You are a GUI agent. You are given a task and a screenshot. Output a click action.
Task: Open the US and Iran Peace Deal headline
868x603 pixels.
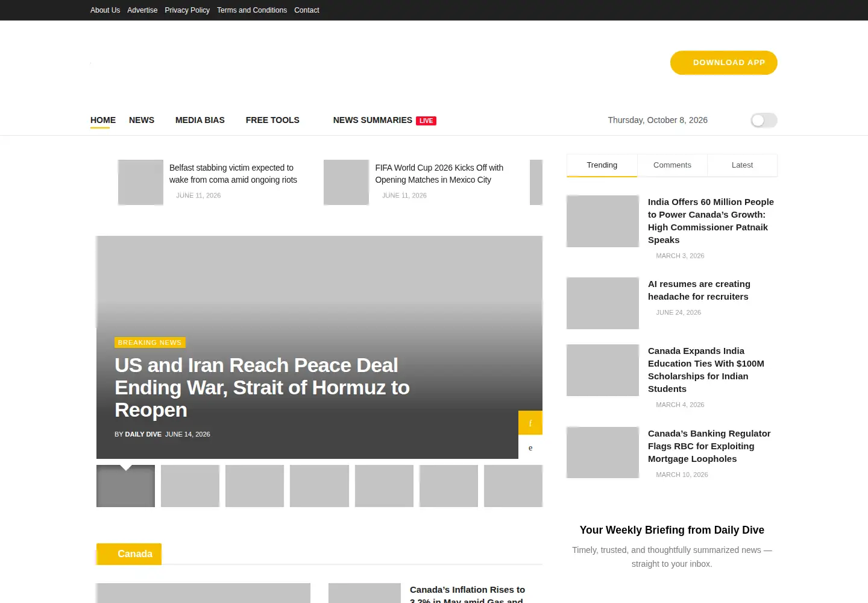[262, 387]
